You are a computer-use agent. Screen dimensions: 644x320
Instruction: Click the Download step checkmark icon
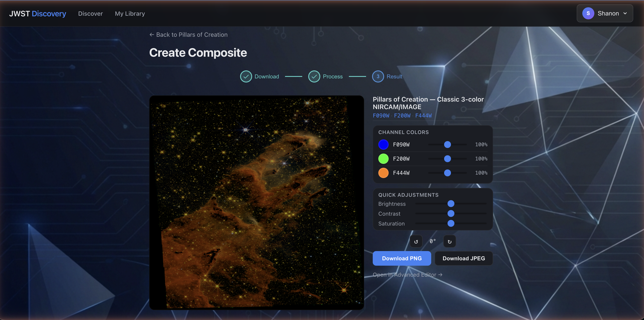[x=246, y=76]
